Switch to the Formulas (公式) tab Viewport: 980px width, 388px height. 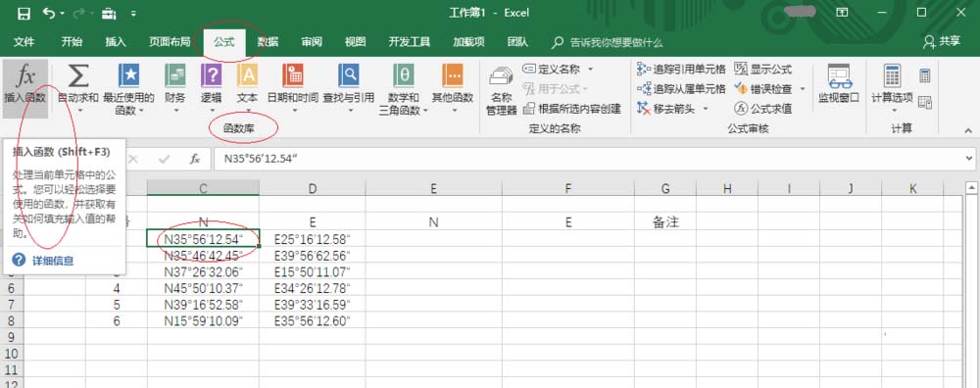click(223, 42)
